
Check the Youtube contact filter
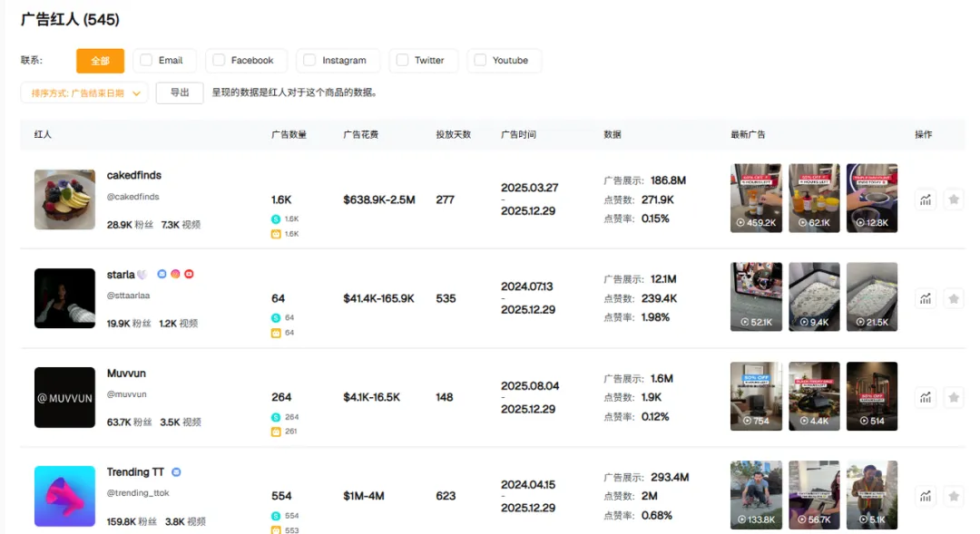[480, 61]
